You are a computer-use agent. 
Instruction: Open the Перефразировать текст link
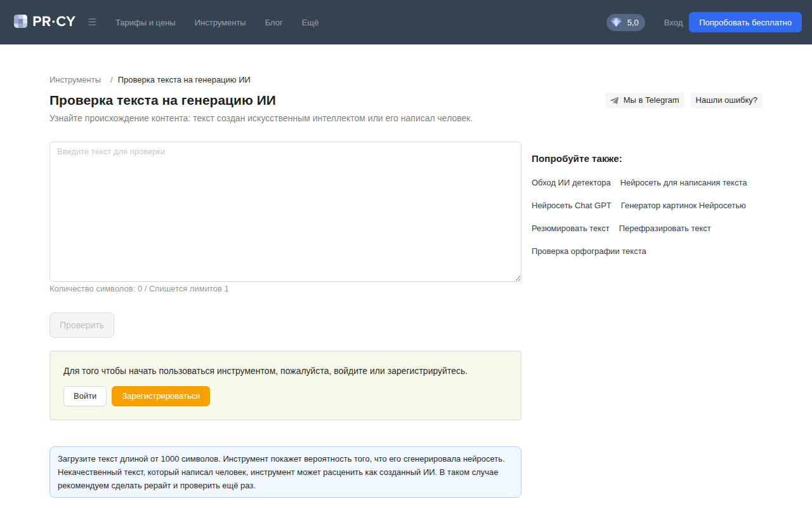coord(665,229)
